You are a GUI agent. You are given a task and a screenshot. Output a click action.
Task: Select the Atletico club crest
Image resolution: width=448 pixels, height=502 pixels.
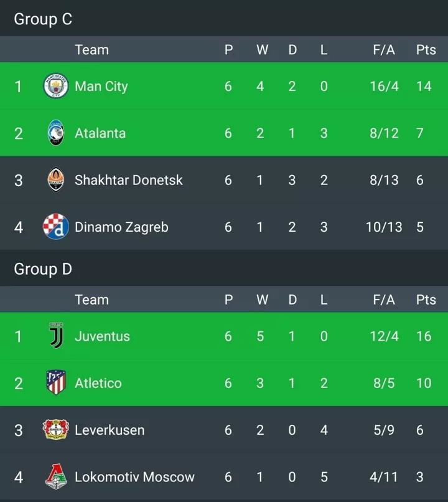click(56, 382)
